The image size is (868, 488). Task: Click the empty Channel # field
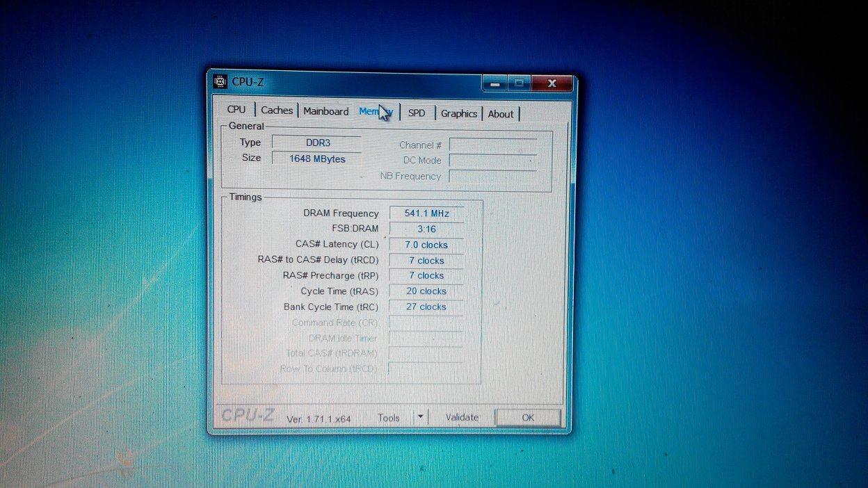(x=493, y=145)
